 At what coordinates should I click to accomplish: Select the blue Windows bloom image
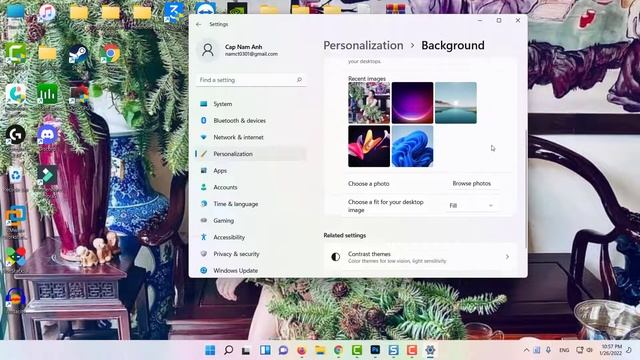coord(412,146)
